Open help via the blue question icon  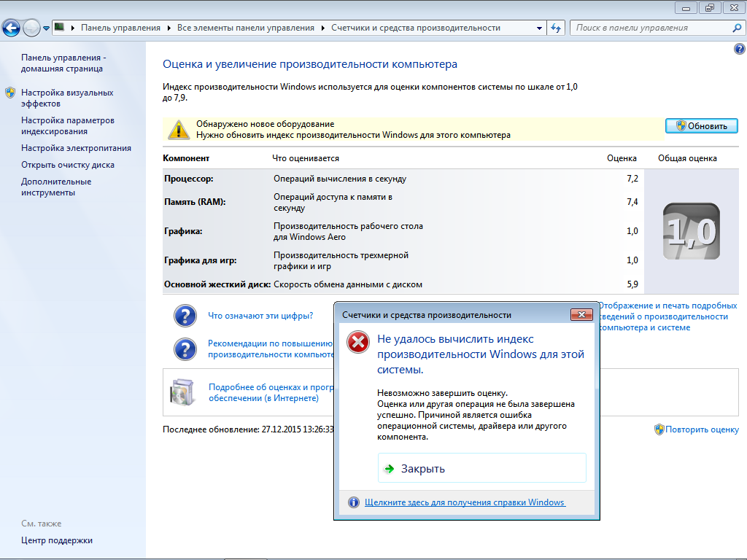(740, 49)
